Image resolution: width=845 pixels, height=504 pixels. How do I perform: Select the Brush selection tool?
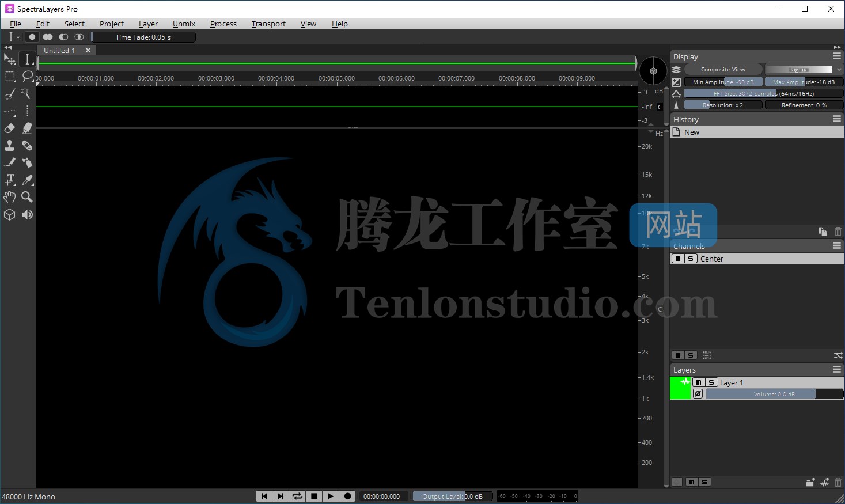click(10, 94)
